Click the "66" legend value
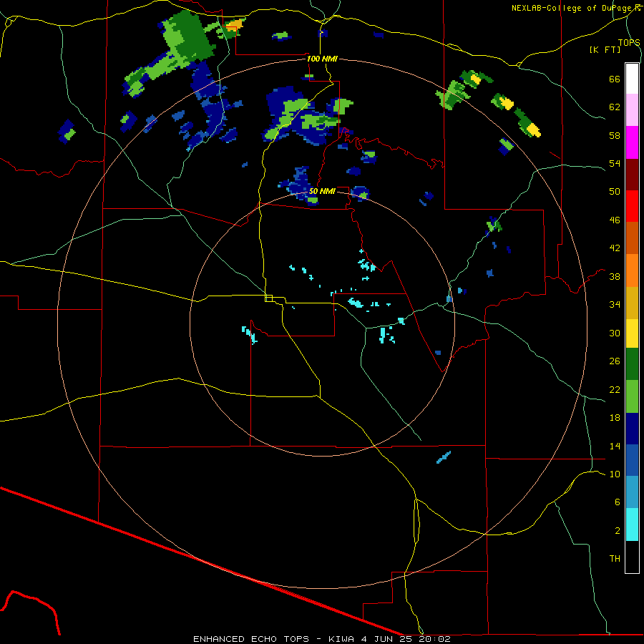 click(x=615, y=79)
